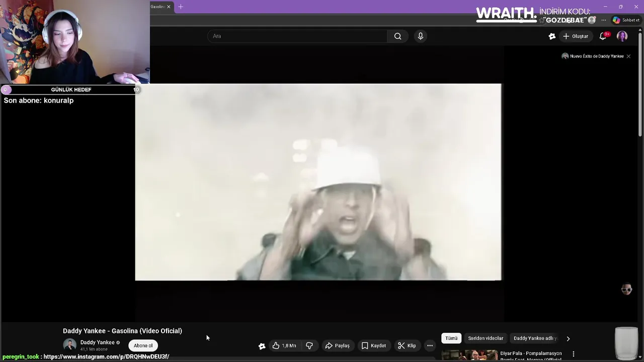Screen dimensions: 644x362
Task: Select the Gasolina browser tab
Action: [x=158, y=7]
